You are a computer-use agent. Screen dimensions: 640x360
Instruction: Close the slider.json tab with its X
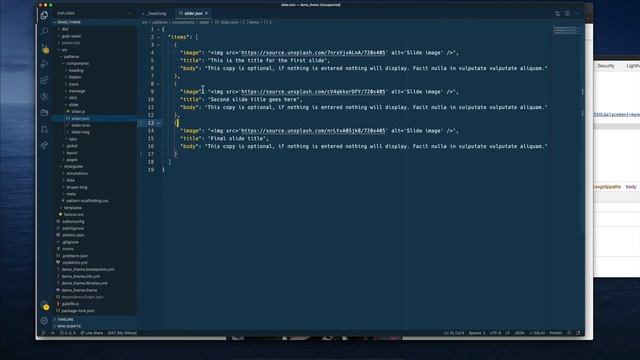pos(207,13)
